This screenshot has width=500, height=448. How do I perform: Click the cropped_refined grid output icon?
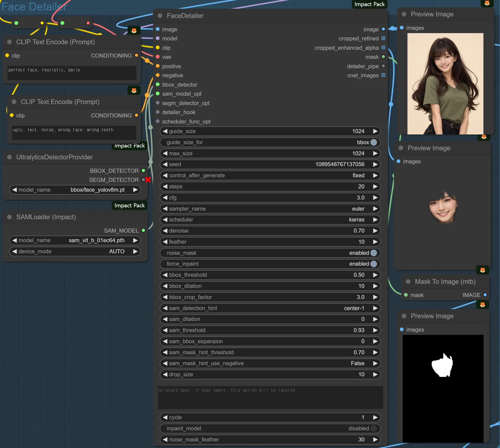(383, 38)
